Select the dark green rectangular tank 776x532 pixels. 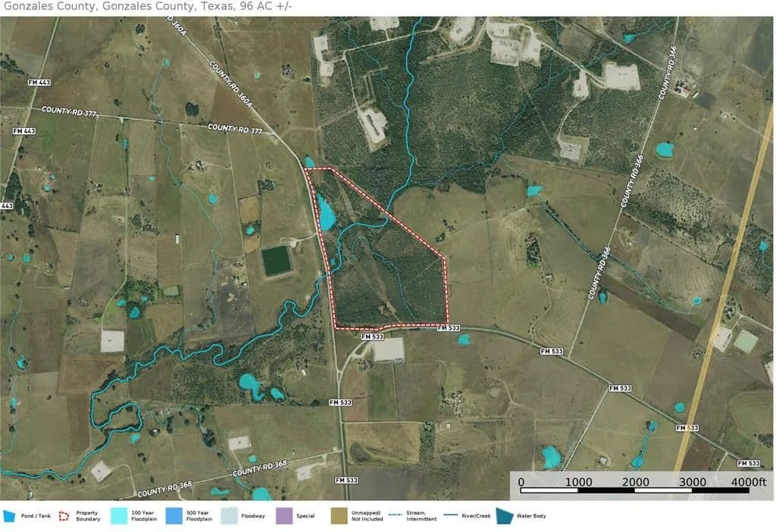[277, 261]
